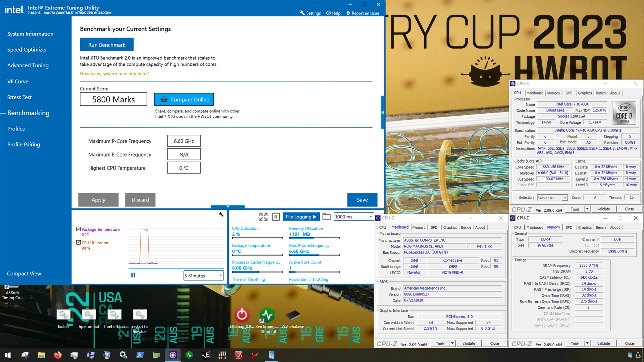Select restart to bios.bat desktop file

pos(140,321)
